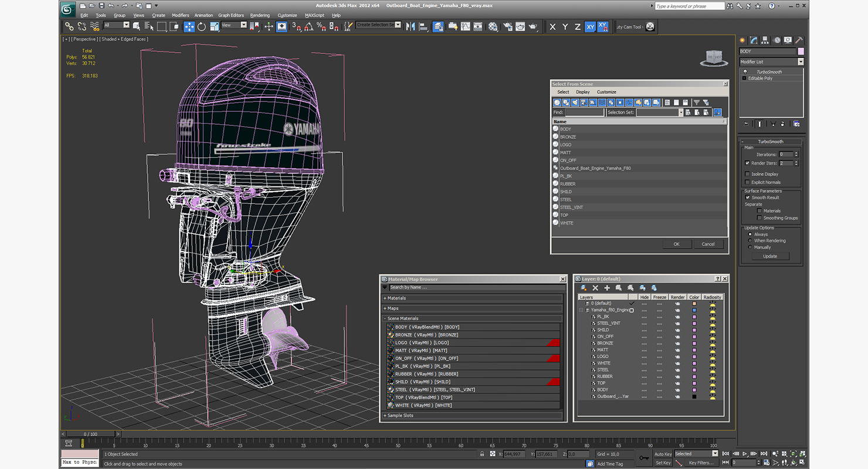Activate Select and Move tool
Viewport: 868px width, 469px height.
[x=189, y=26]
